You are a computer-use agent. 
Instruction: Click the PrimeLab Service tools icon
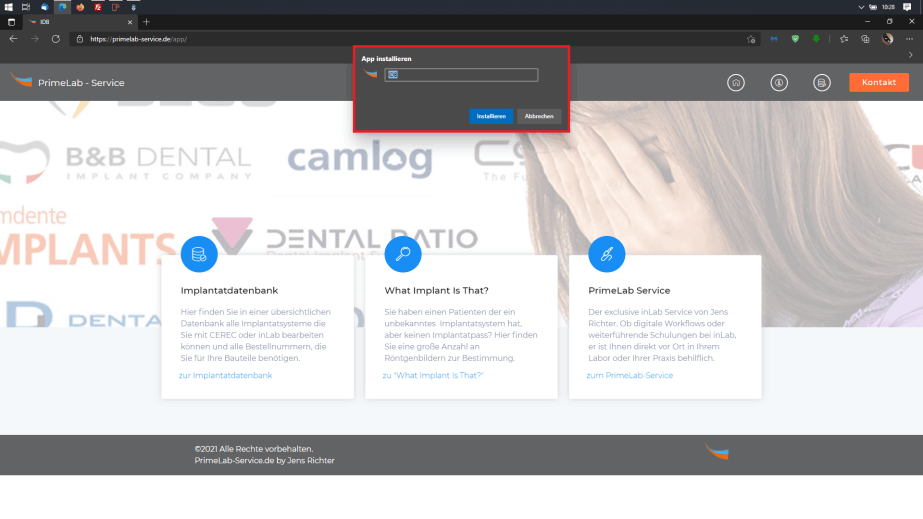(606, 254)
